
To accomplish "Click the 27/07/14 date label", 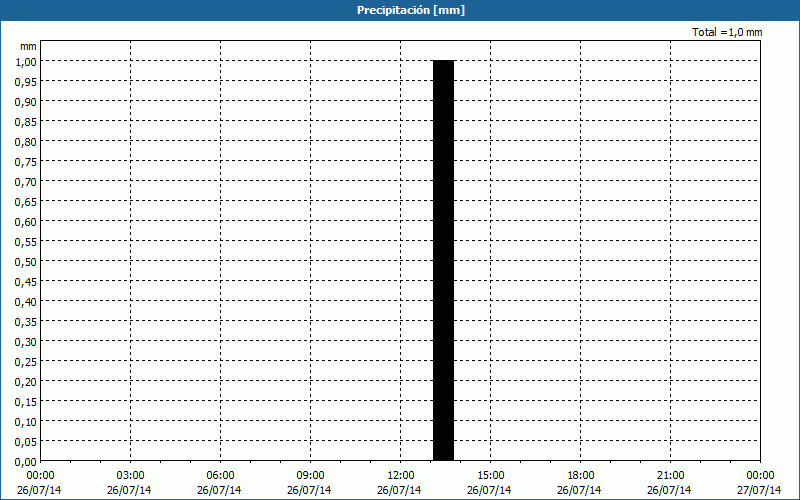I will tap(759, 490).
